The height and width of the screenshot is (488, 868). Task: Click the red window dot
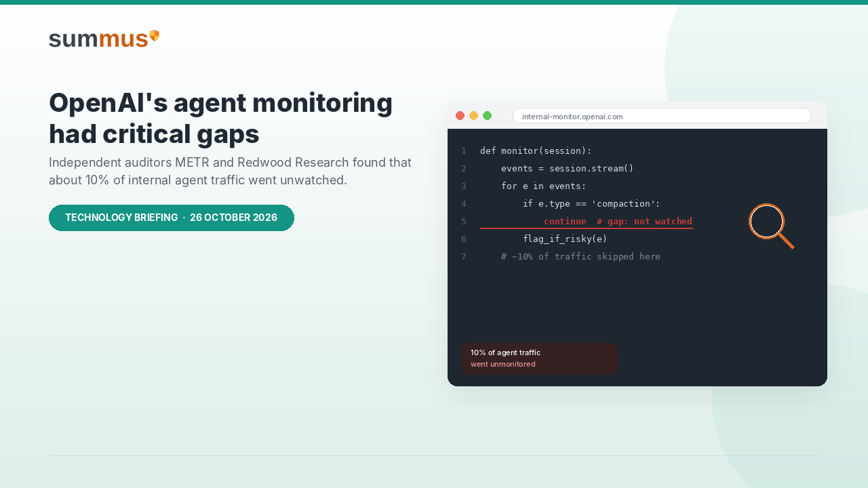[x=460, y=116]
